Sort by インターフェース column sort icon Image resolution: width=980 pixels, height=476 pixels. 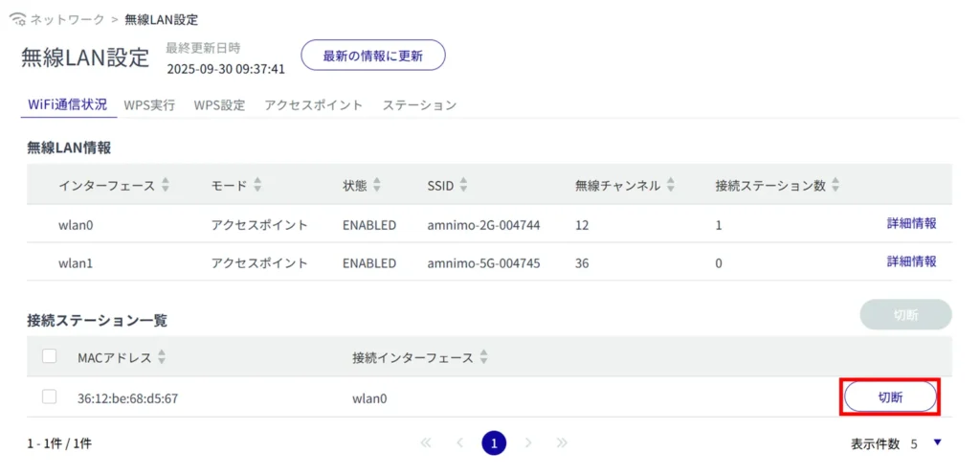pos(167,185)
